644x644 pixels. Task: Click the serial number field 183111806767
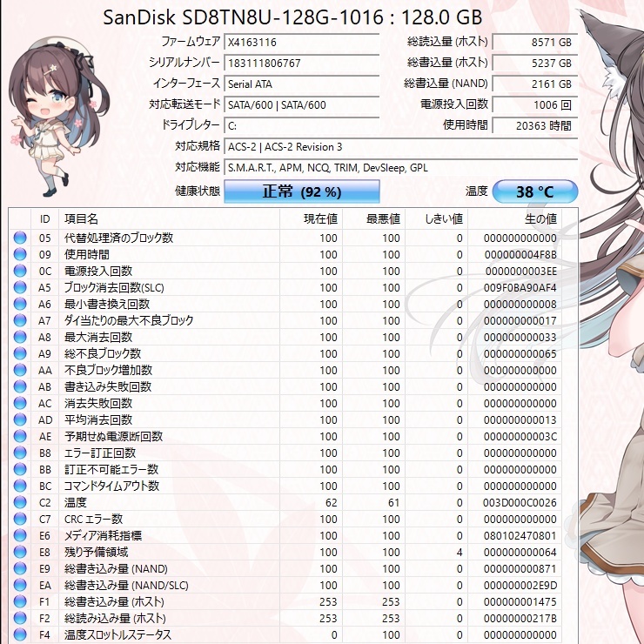(302, 63)
